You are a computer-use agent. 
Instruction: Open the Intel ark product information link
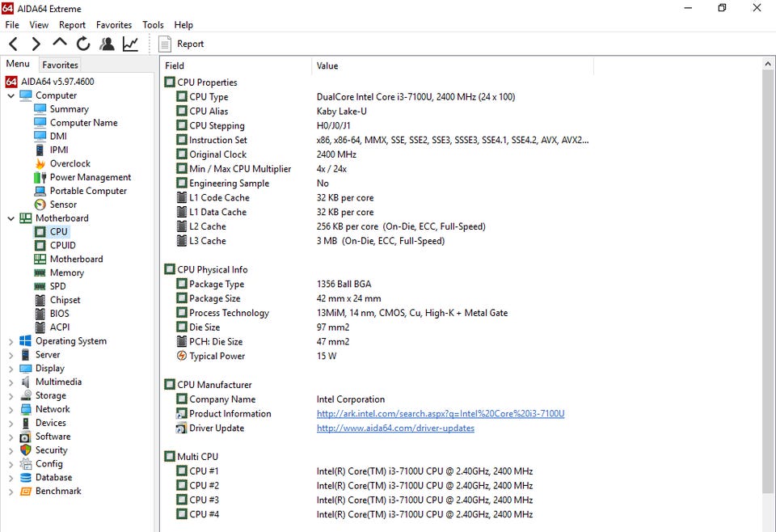point(440,414)
